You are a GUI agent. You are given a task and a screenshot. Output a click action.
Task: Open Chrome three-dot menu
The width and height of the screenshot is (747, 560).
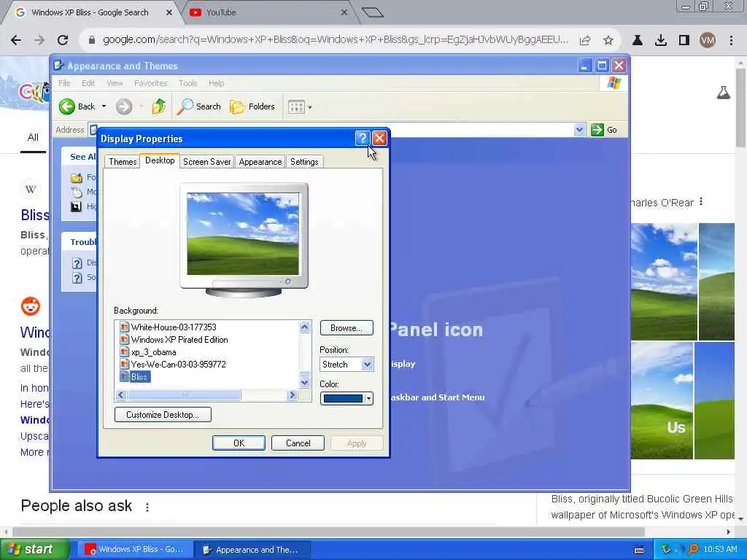tap(731, 41)
